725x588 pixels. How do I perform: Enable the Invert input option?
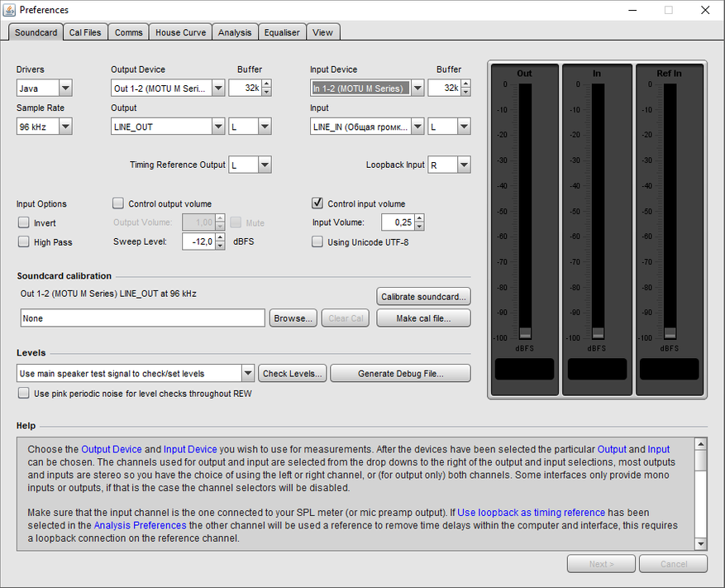coord(24,222)
